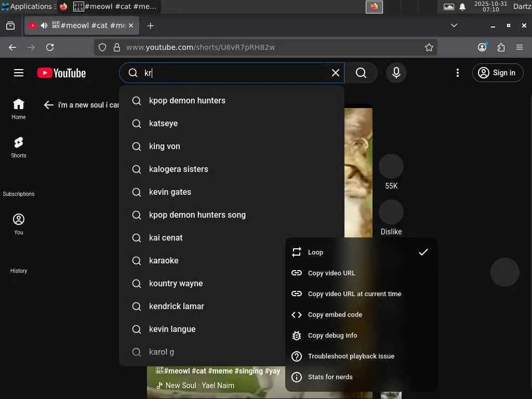This screenshot has width=532, height=399.
Task: Click the Dartz user name in the panel
Action: [x=522, y=6]
